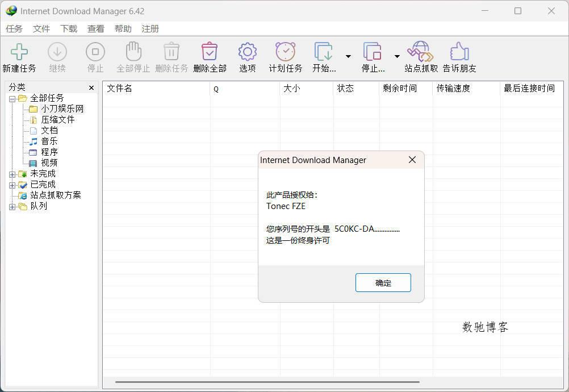Viewport: 569px width, 392px height.
Task: Expand the 队列 tree node
Action: click(x=12, y=207)
